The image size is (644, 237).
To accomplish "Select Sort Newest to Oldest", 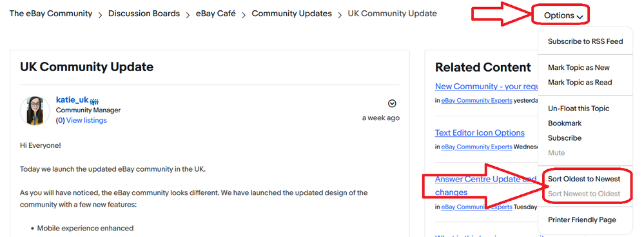I will [584, 194].
